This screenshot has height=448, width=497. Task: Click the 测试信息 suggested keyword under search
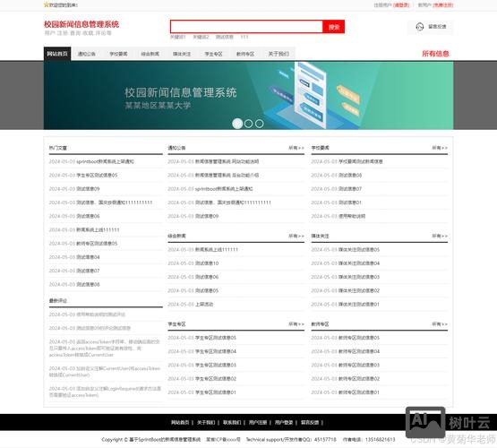click(225, 37)
